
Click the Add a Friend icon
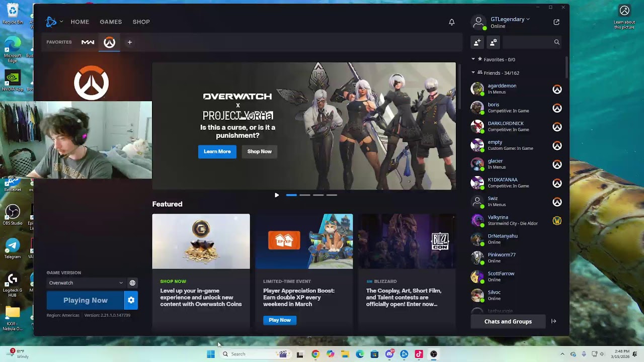point(477,42)
